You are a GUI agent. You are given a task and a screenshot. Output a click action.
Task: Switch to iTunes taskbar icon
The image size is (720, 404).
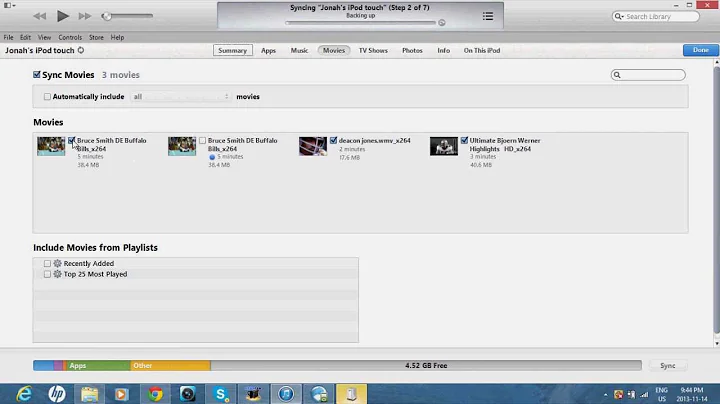(286, 394)
